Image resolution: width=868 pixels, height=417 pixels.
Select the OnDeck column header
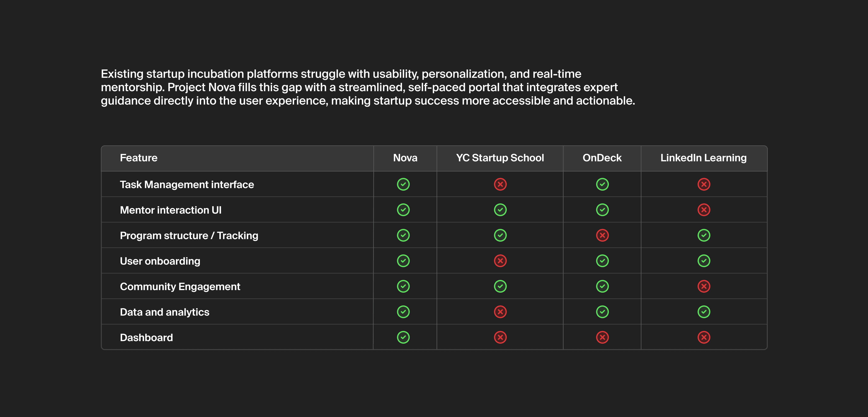[x=602, y=158]
